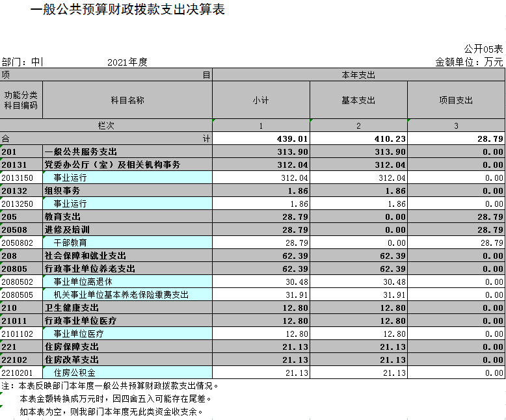Viewport: 506px width, 420px height.
Task: Click 基本支出 value 1.86 in 组织事务 row
Action: point(358,190)
